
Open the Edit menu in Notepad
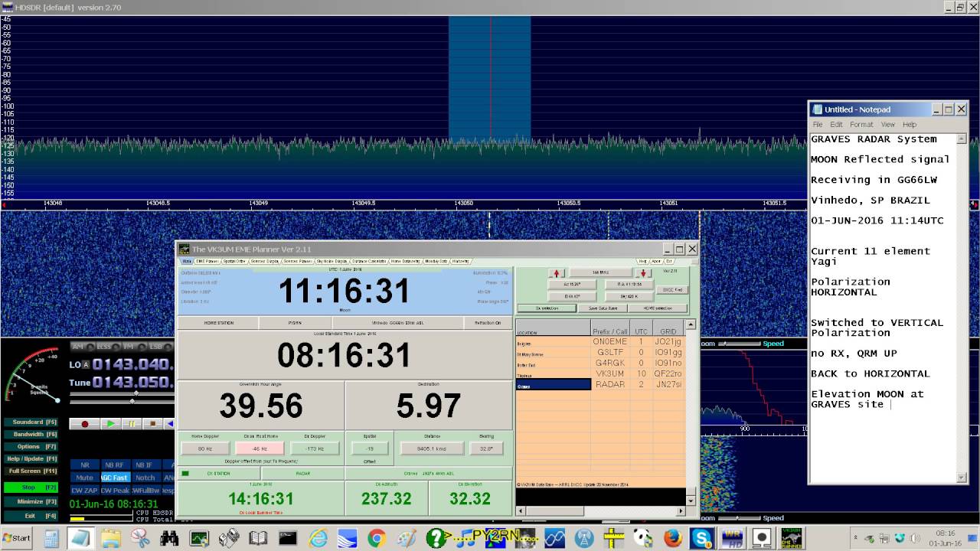(836, 124)
